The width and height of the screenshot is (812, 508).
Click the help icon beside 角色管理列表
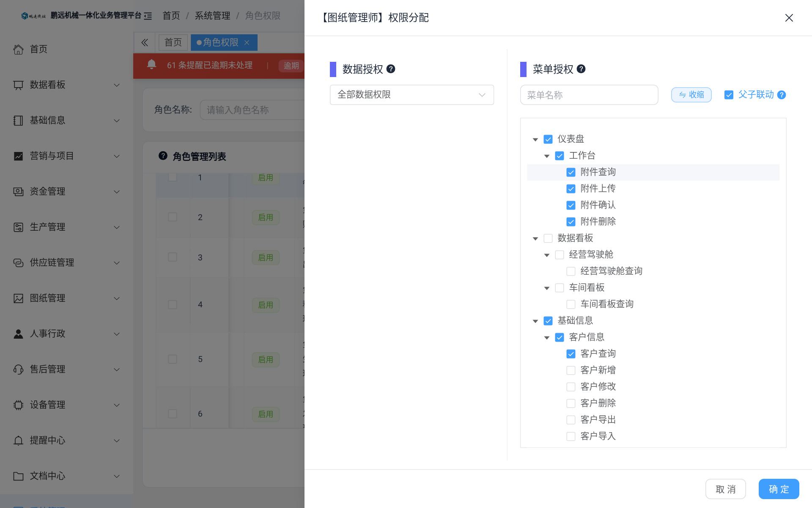point(163,156)
